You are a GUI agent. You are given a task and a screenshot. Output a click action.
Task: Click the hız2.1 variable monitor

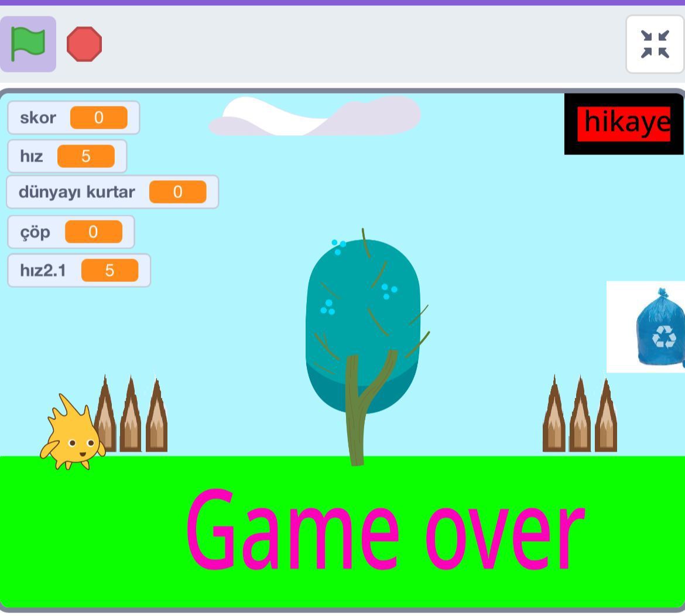coord(79,270)
